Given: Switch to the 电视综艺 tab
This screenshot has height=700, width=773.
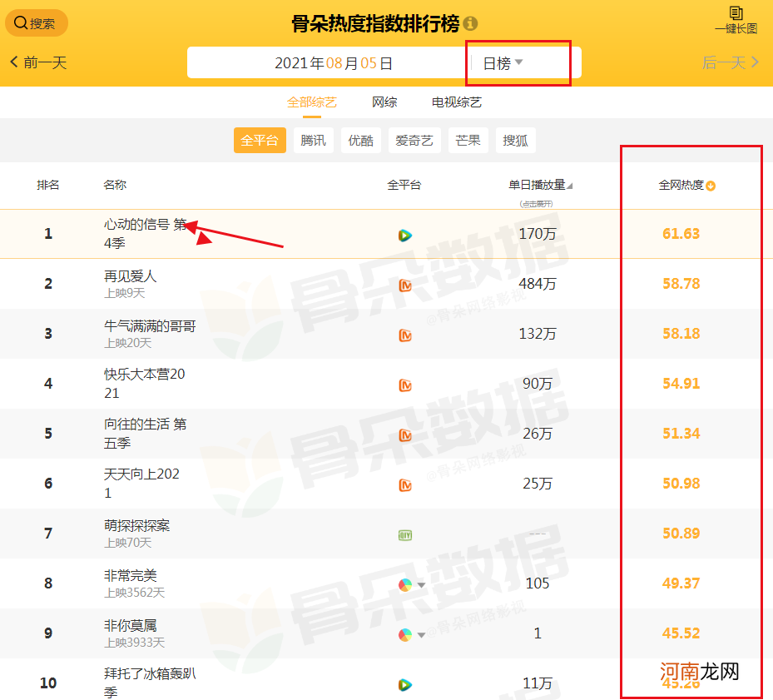Looking at the screenshot, I should pyautogui.click(x=457, y=102).
